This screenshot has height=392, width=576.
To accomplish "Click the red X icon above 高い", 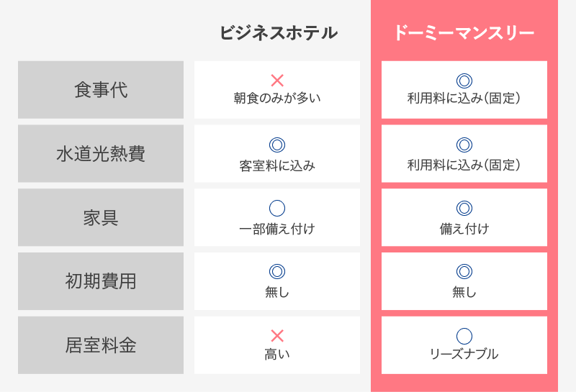I will tap(277, 336).
